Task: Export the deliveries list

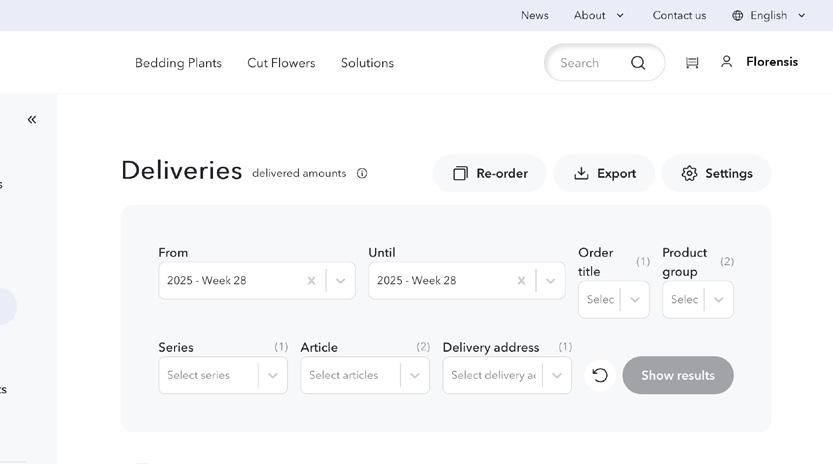Action: (604, 173)
